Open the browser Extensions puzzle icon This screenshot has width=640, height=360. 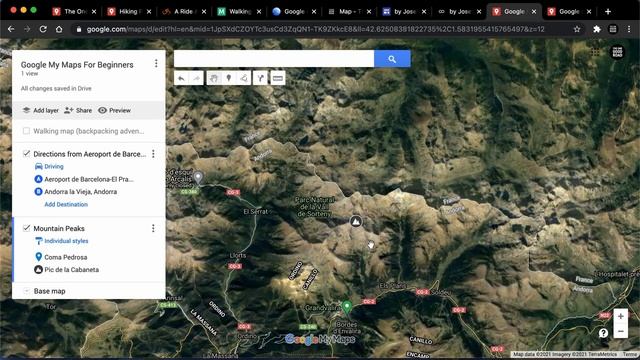(x=597, y=29)
